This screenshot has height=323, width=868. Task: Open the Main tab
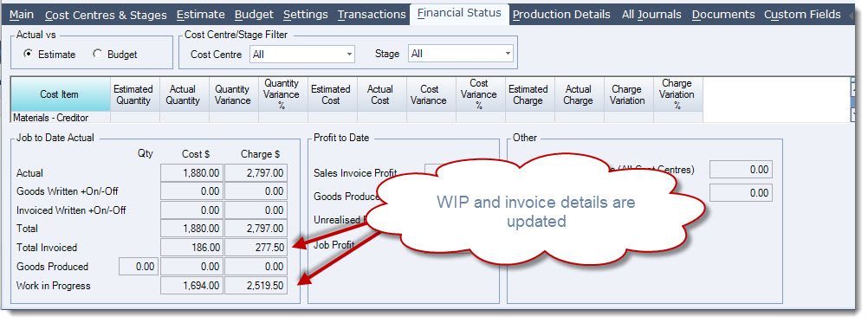click(x=22, y=15)
